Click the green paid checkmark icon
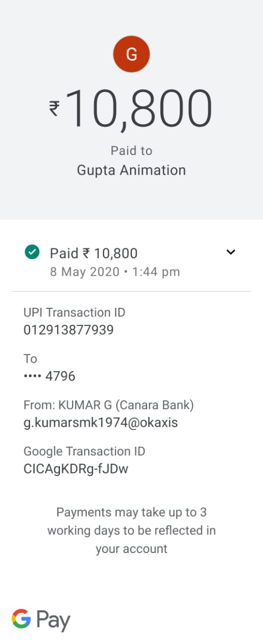 [x=32, y=253]
